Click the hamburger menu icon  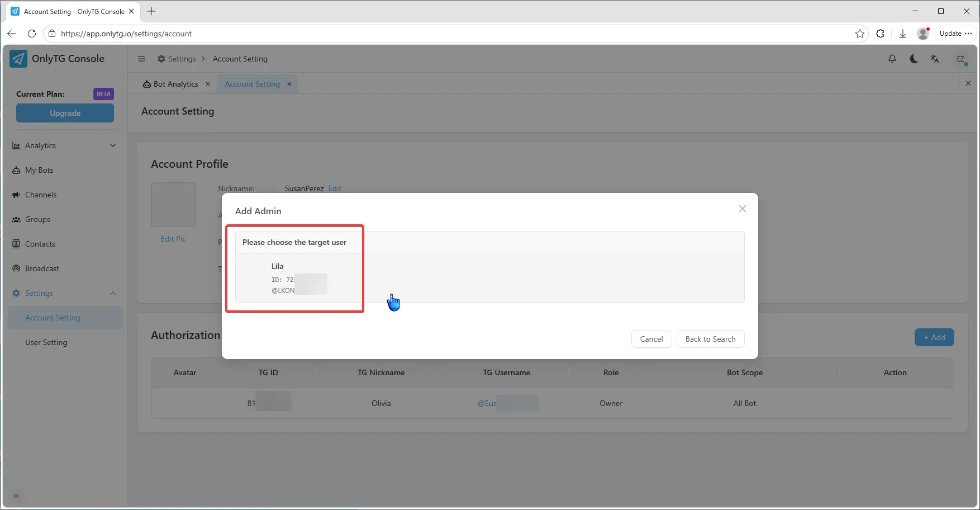pyautogui.click(x=141, y=59)
